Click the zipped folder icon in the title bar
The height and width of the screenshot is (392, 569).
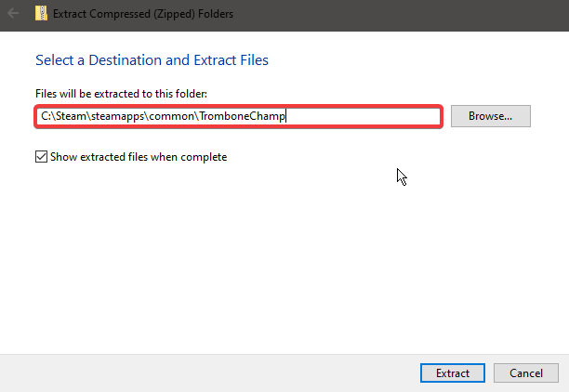point(39,14)
